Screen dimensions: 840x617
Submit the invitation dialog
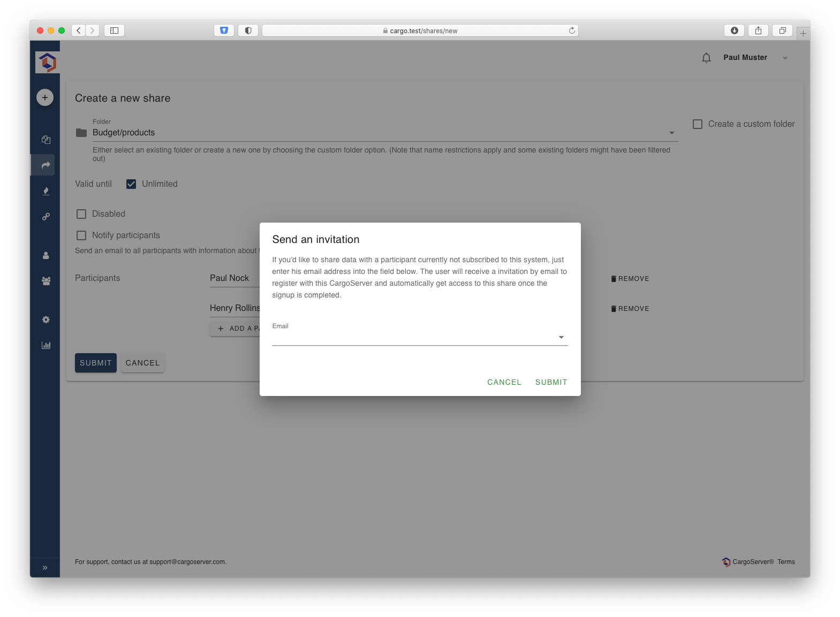click(x=551, y=382)
